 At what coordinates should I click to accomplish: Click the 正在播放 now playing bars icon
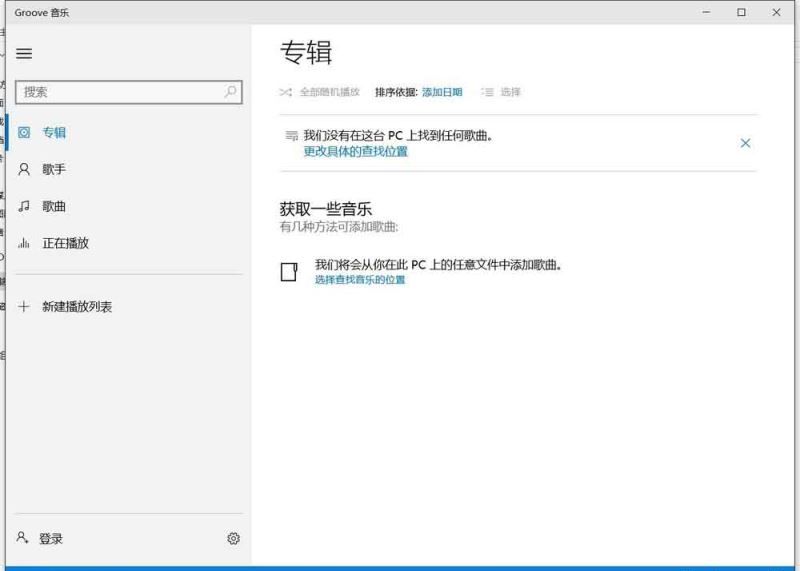coord(24,243)
